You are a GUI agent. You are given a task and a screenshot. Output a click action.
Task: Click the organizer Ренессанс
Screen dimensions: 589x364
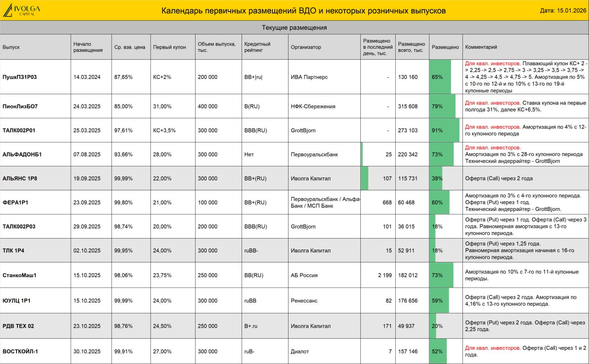(304, 301)
